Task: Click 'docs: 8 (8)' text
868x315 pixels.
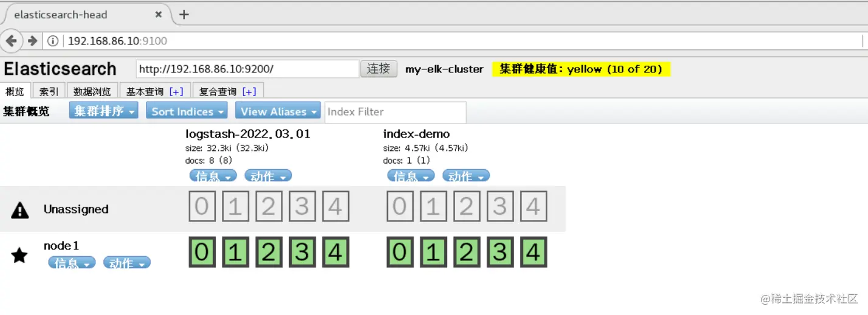Action: [x=209, y=161]
